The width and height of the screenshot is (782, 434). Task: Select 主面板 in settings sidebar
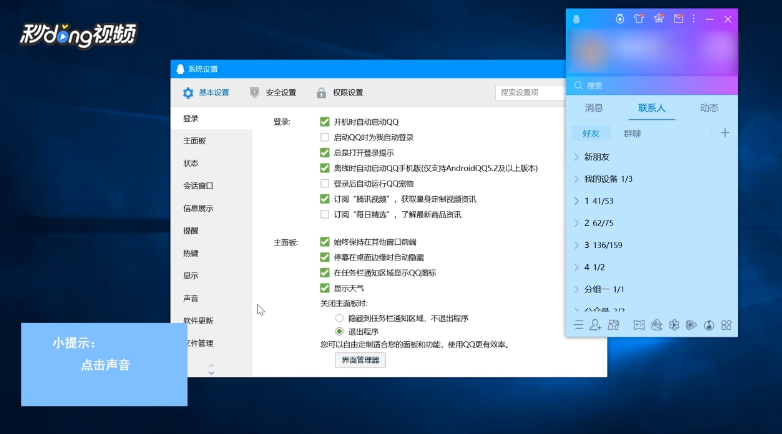click(x=195, y=141)
